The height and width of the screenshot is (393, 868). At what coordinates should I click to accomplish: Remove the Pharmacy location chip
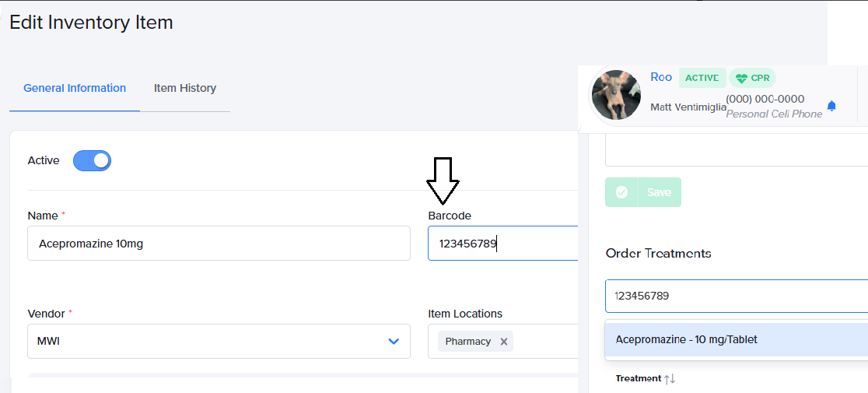tap(504, 342)
